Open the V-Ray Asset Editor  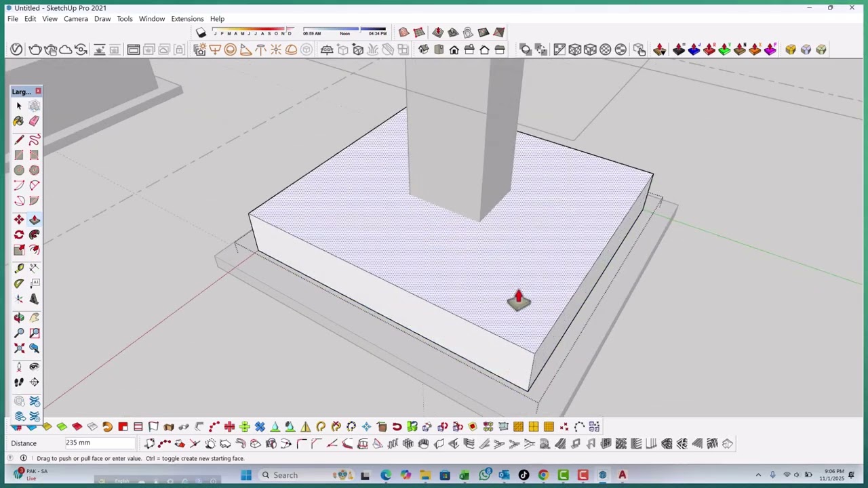tap(16, 49)
